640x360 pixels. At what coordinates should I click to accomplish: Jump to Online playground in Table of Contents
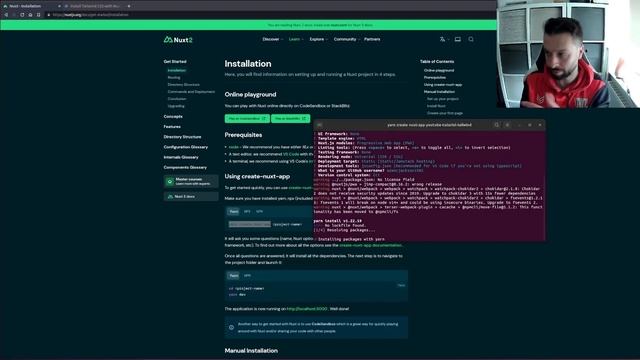point(439,70)
